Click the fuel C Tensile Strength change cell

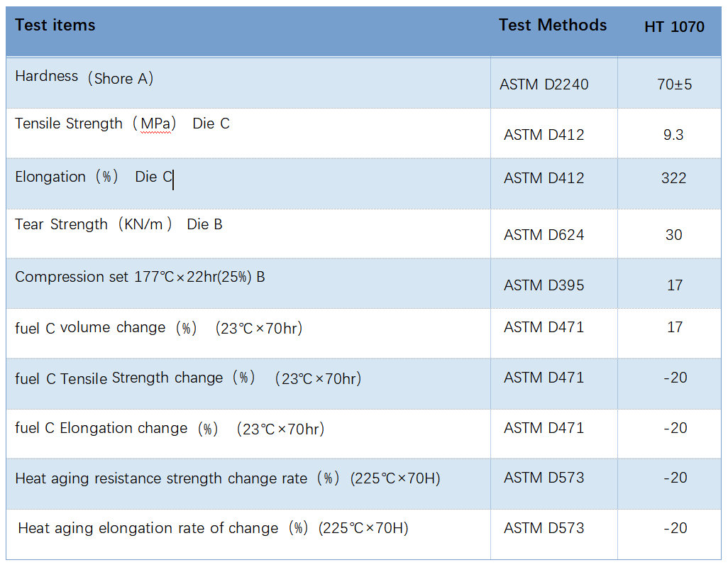187,378
